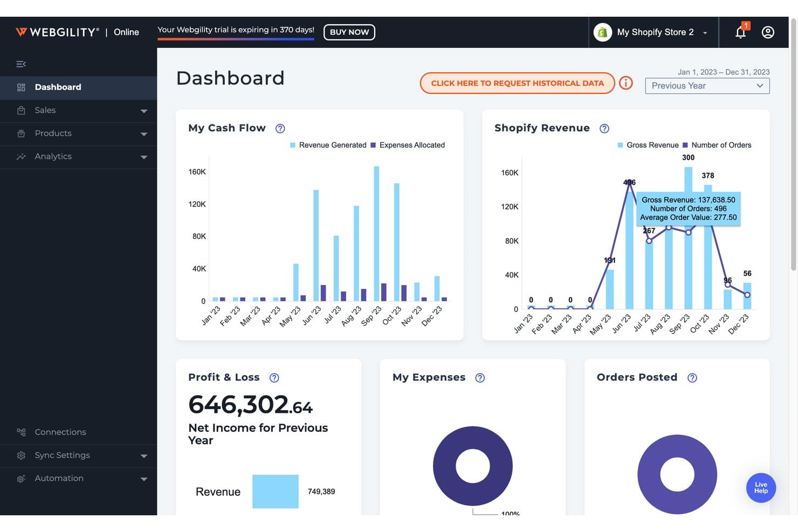Expand the Sales menu arrow
The width and height of the screenshot is (798, 532).
click(144, 111)
